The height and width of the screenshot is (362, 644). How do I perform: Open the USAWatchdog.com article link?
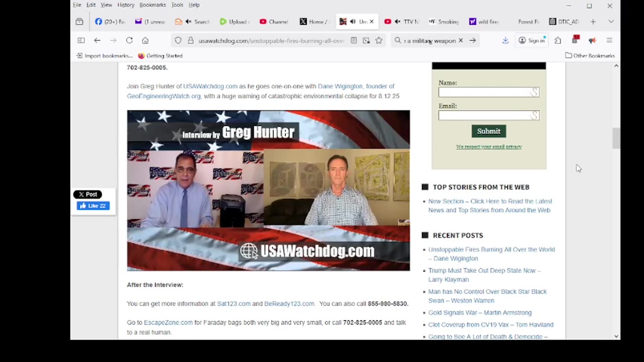210,86
